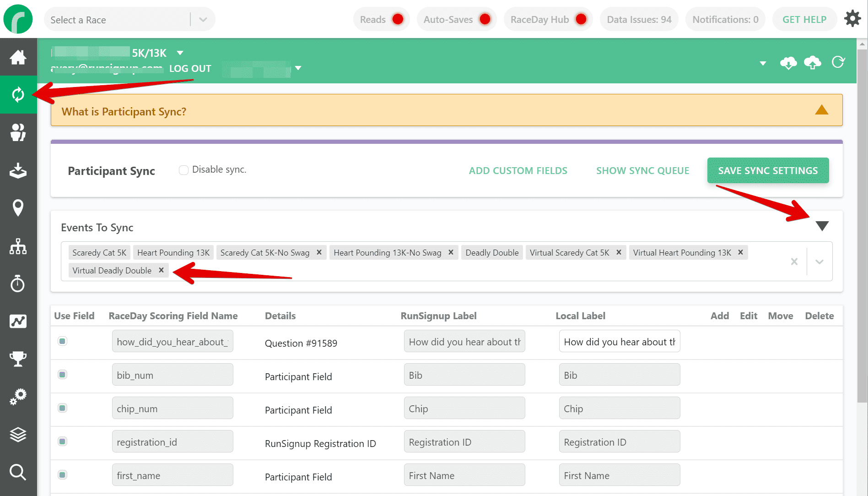
Task: Click the RaceDay Scoring logo
Action: click(18, 19)
